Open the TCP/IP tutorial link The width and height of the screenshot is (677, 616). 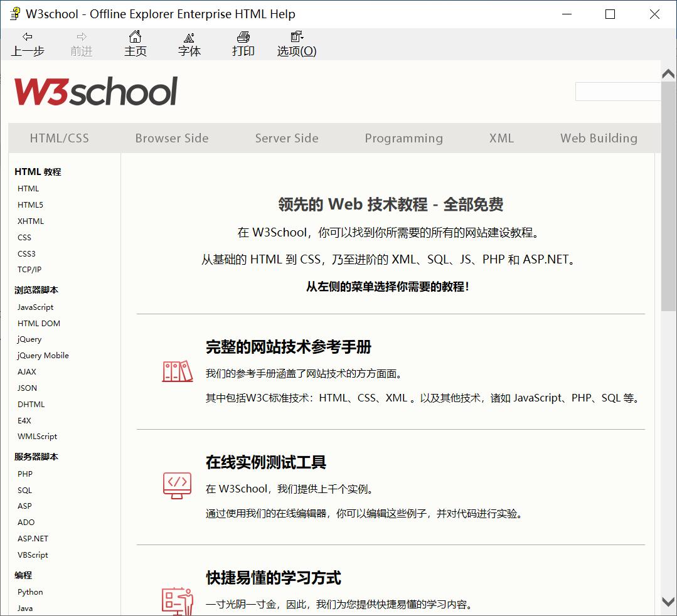pos(29,269)
